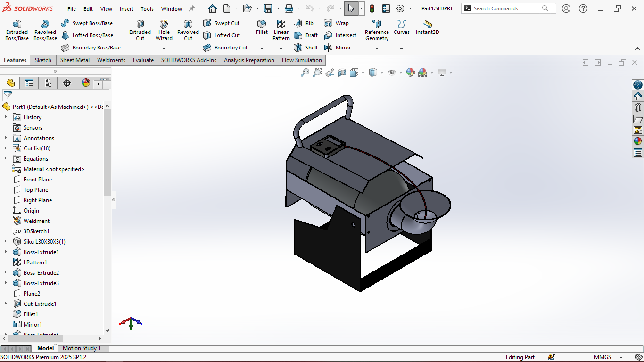Expand the History tree node
Image resolution: width=644 pixels, height=362 pixels.
pos(6,117)
